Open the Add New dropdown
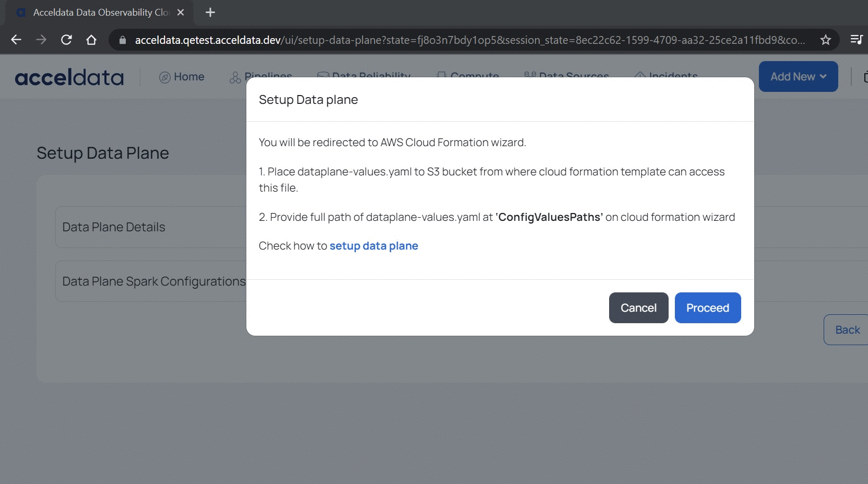 (x=798, y=77)
